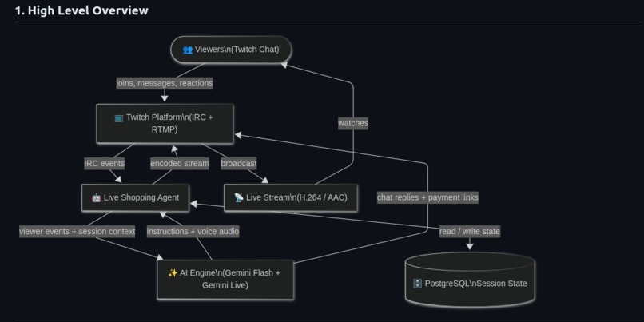Select the Twitch Platform (IRC + RTMP) node
Screen dimensions: 644x322
click(x=165, y=124)
